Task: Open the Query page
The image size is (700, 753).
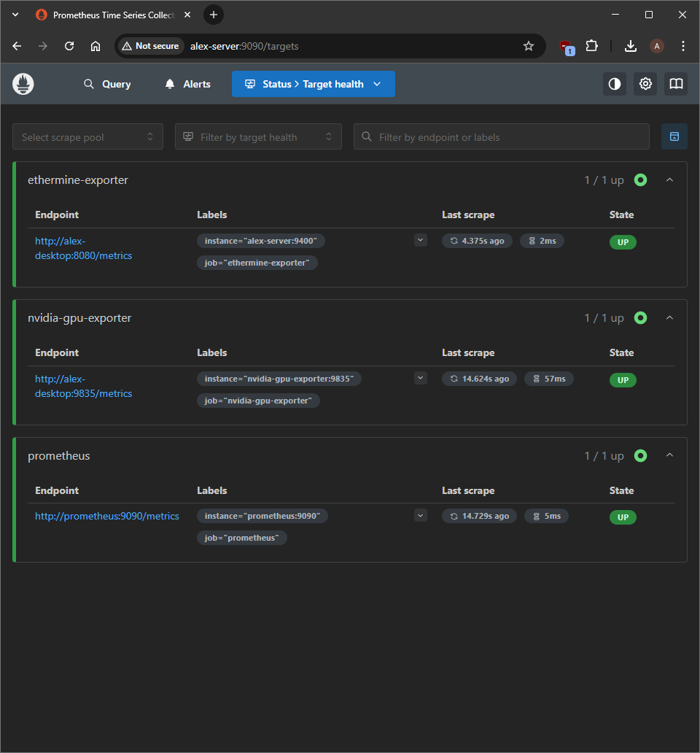Action: click(x=107, y=84)
